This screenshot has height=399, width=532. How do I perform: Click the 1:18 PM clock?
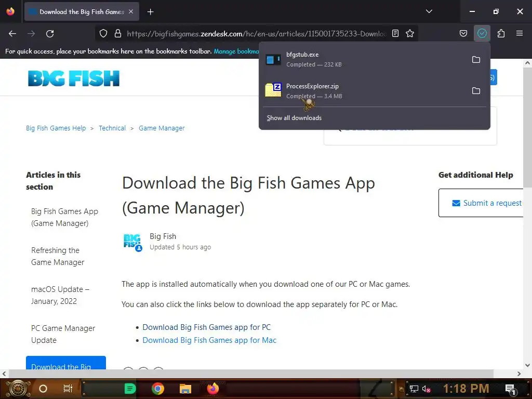pos(466,389)
